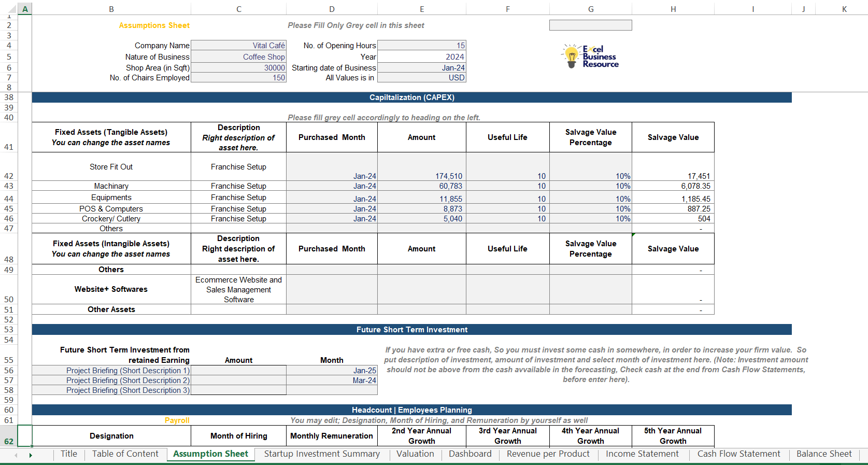This screenshot has width=868, height=465.
Task: Click the 'Designation' column heading
Action: point(111,436)
